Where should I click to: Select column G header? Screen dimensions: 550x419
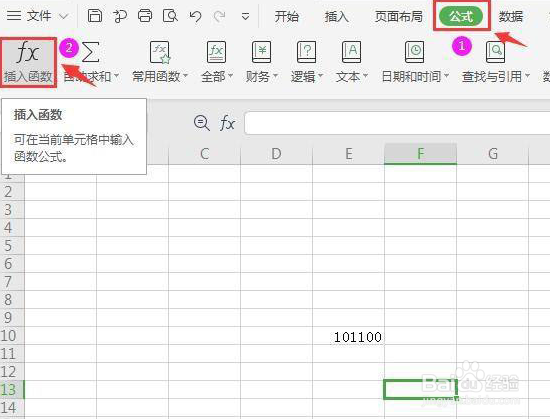click(x=493, y=154)
